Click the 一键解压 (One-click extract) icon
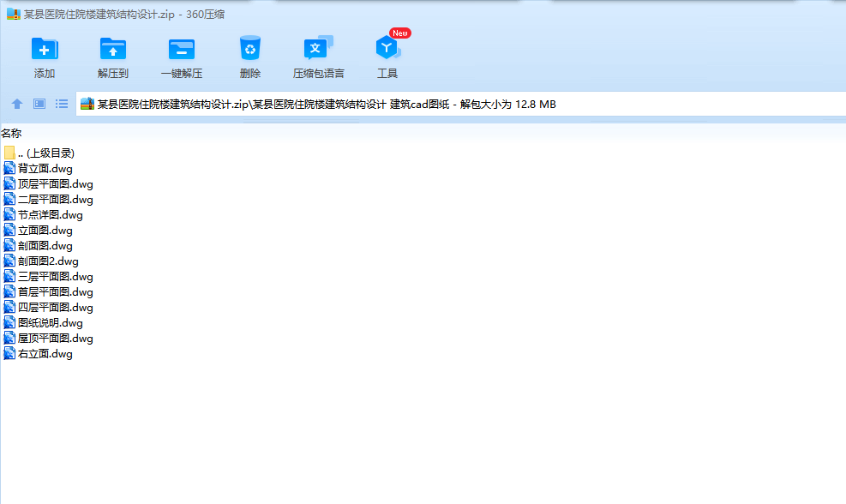 182,49
